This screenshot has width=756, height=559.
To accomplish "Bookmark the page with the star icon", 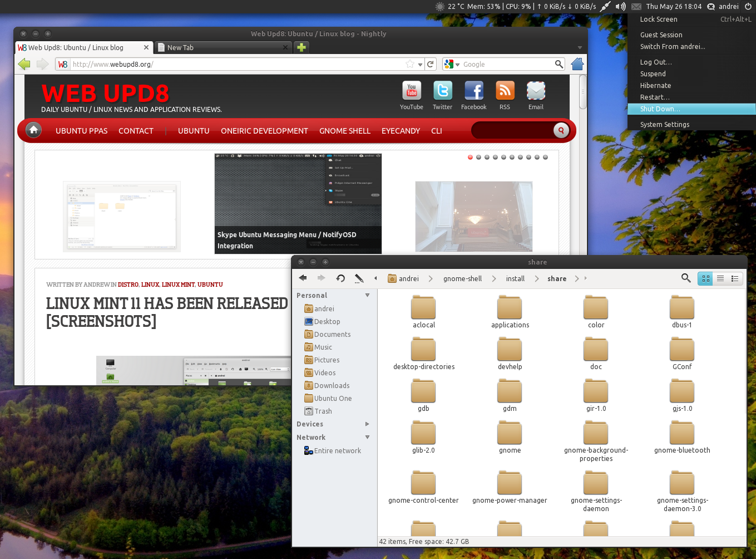I will [x=410, y=64].
